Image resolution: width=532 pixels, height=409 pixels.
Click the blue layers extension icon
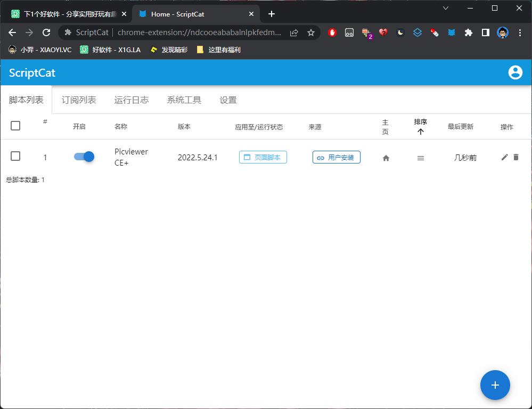pos(418,32)
